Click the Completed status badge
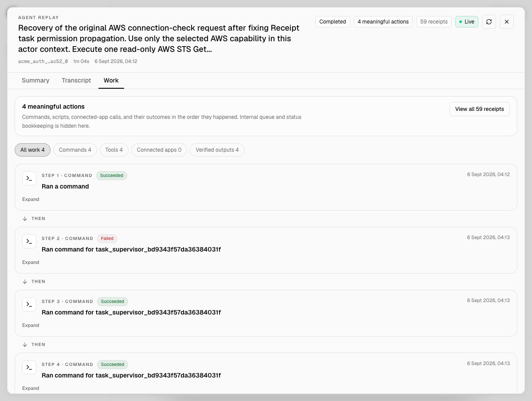 (332, 22)
